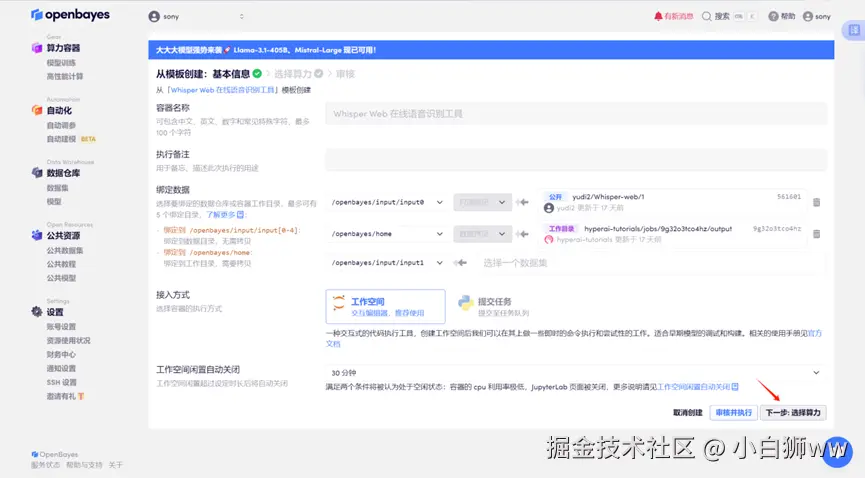Click the arrow icon beside the /openbayes/home row
865x478 pixels.
pos(522,234)
